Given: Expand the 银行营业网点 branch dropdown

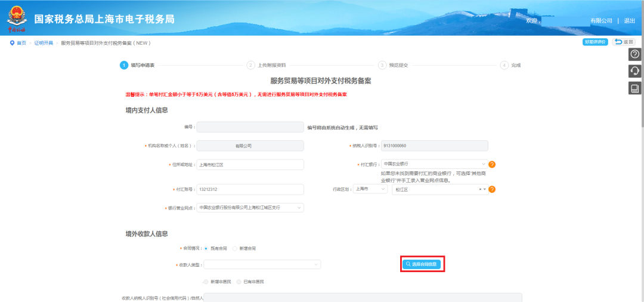Looking at the screenshot, I should tap(250, 208).
